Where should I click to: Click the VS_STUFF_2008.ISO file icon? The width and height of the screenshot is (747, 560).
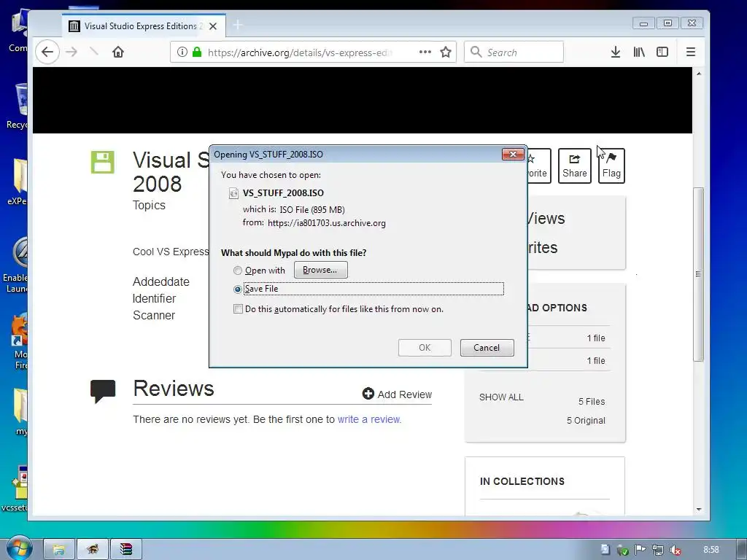(233, 192)
